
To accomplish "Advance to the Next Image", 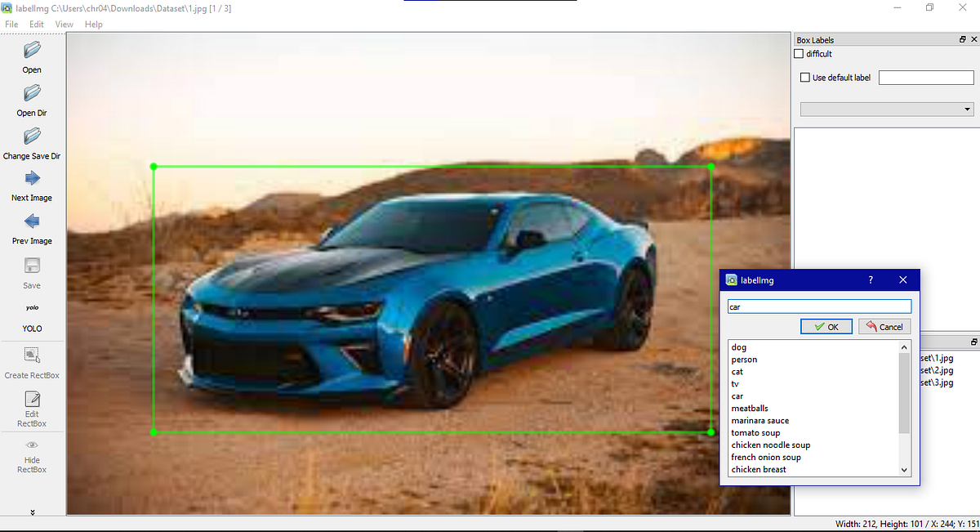I will click(x=31, y=187).
